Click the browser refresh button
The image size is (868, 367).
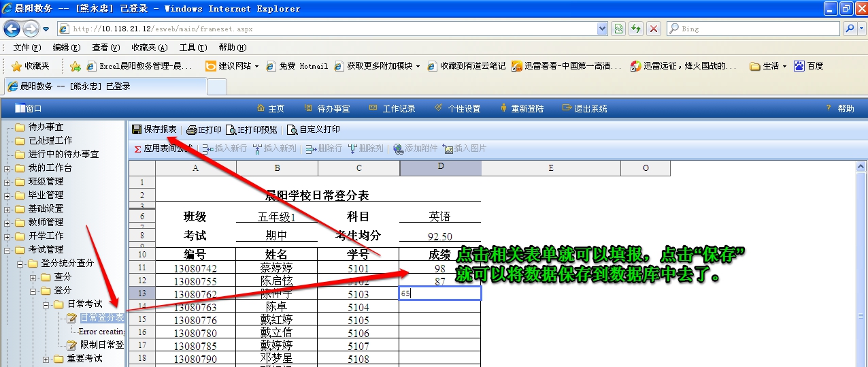[x=636, y=29]
